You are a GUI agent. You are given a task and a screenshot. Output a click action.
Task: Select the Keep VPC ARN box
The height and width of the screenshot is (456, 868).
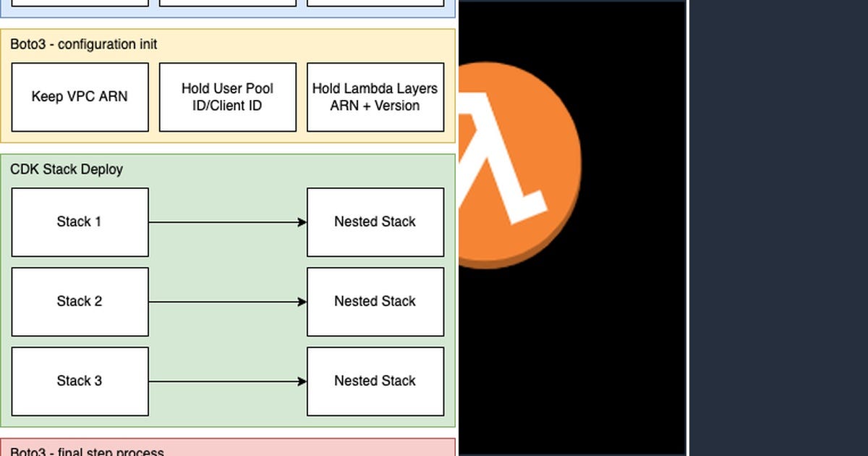pos(80,97)
